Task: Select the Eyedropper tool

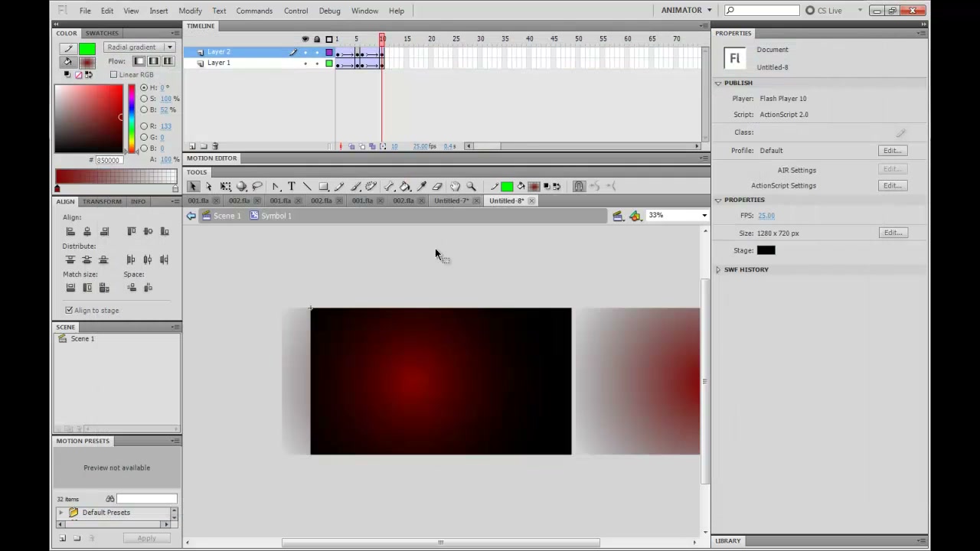Action: (421, 186)
